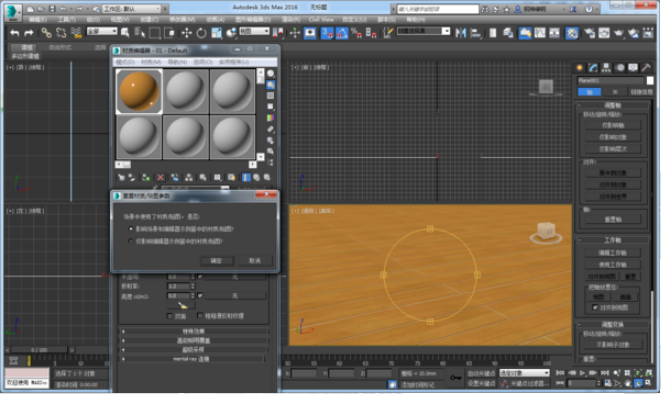661x394 pixels.
Task: Click the cancel button in reset dialog
Action: pyautogui.click(x=255, y=261)
